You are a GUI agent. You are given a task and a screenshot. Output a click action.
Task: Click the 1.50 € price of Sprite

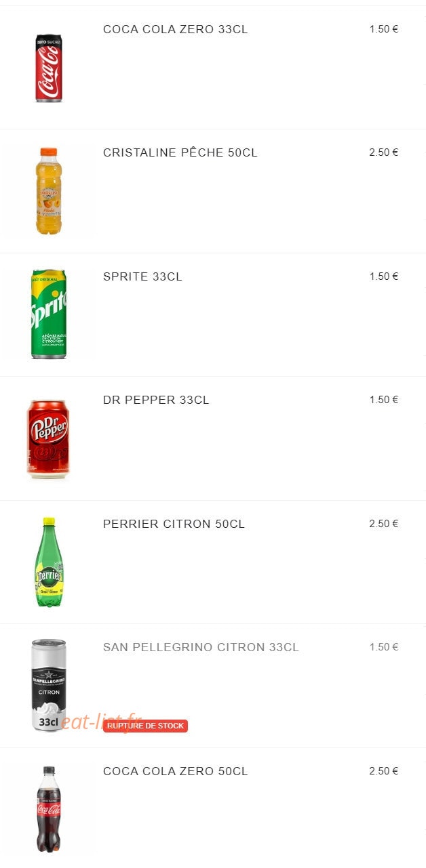384,276
